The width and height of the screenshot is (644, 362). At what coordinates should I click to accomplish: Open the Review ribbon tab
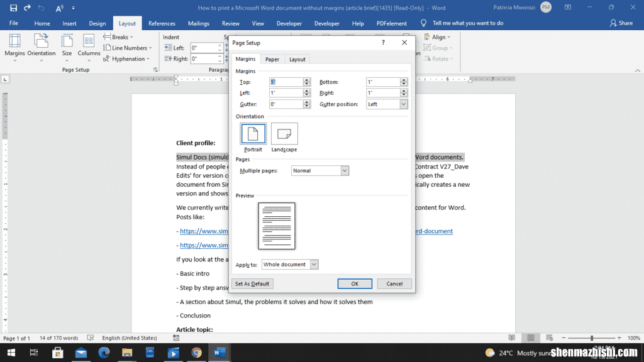(x=230, y=23)
